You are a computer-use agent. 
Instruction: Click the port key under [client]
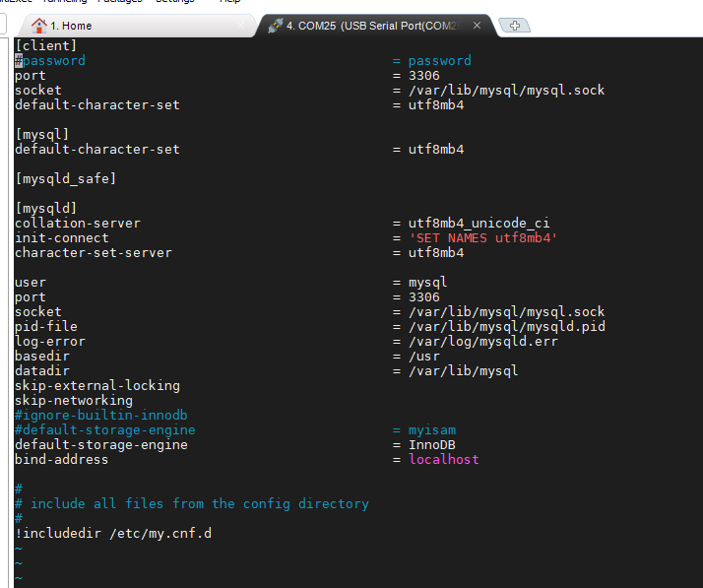[31, 76]
